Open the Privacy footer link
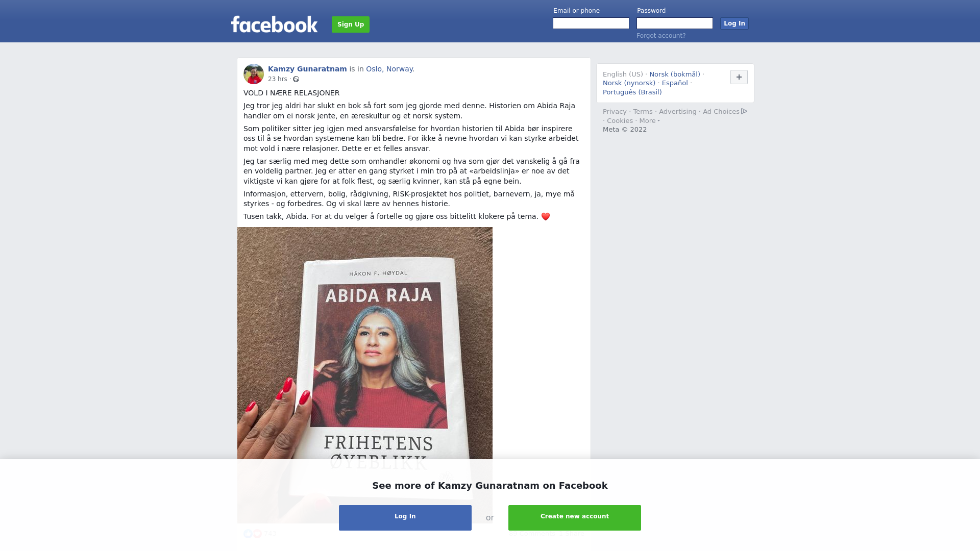980x551 pixels. [615, 112]
